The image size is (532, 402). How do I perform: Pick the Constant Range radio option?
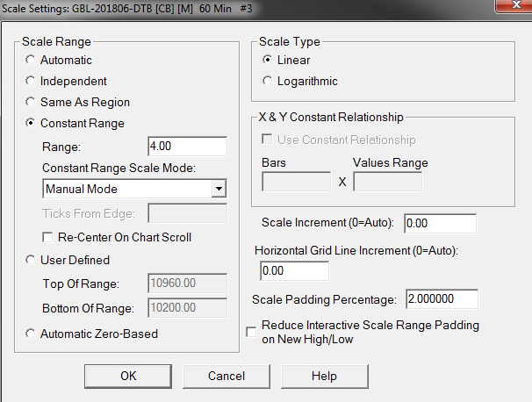[32, 124]
